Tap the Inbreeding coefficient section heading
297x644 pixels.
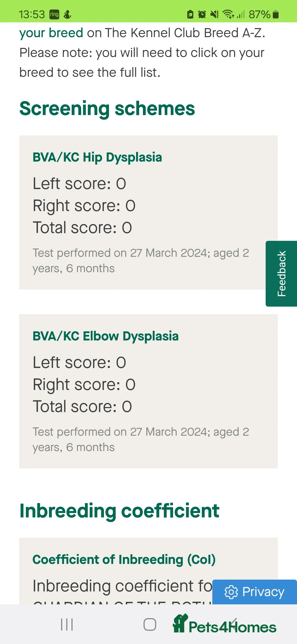tap(119, 511)
